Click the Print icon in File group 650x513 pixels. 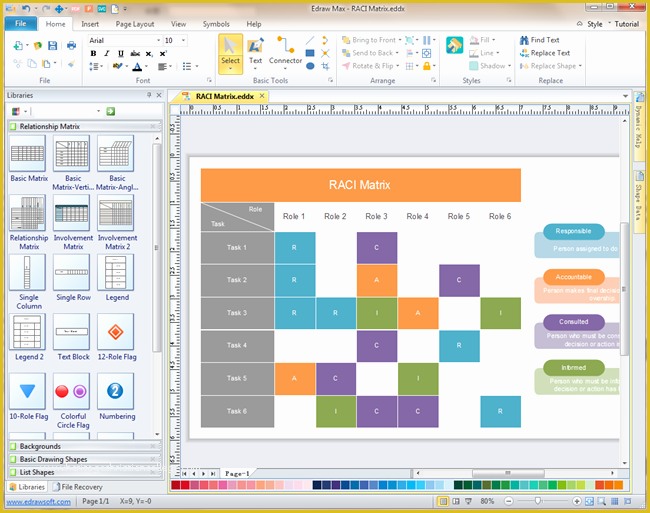pos(71,46)
